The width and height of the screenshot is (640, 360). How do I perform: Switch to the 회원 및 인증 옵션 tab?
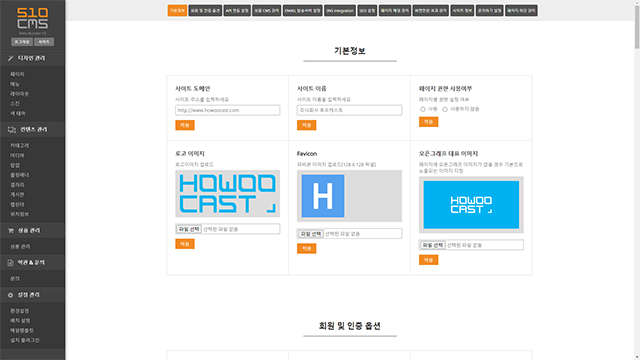click(205, 11)
